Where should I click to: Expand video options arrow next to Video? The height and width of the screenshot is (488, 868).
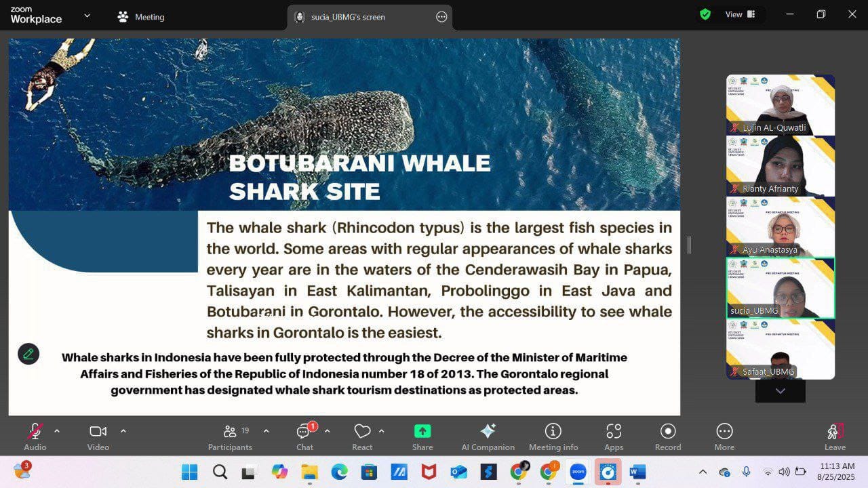123,431
